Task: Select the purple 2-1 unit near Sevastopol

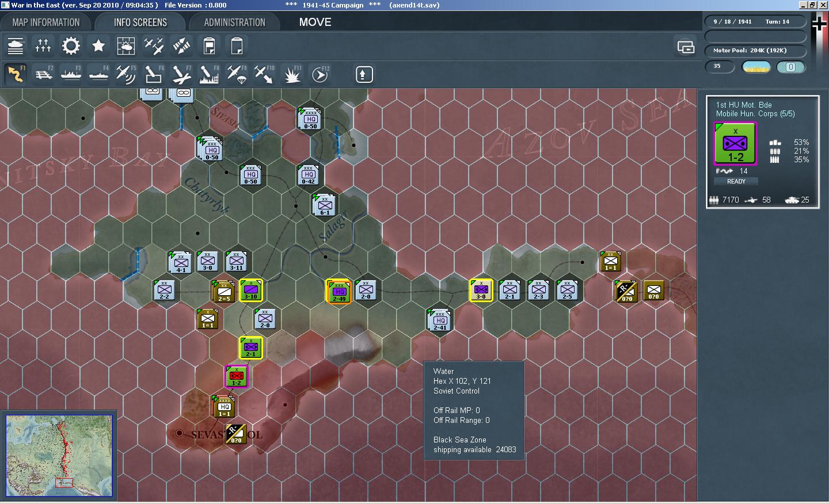Action: click(251, 348)
